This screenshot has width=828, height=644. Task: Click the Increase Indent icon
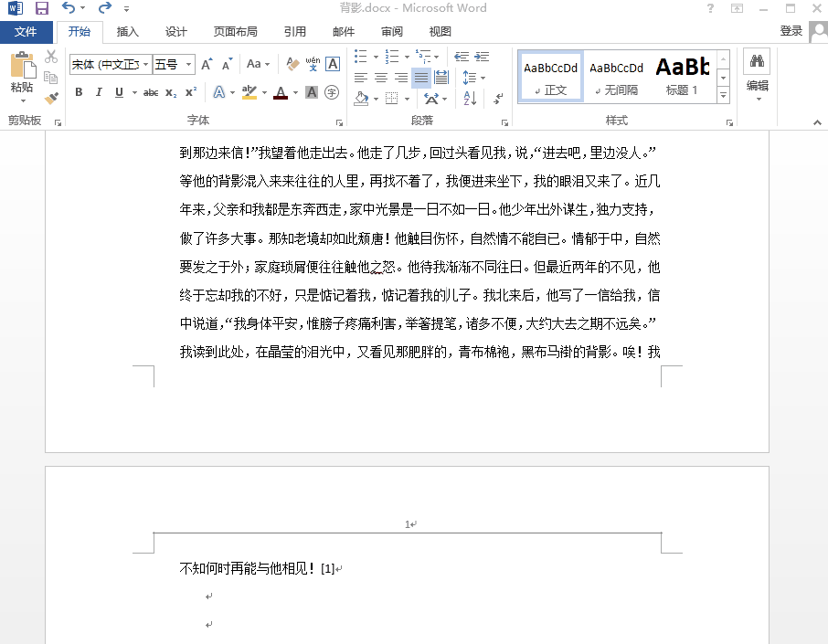(x=482, y=57)
